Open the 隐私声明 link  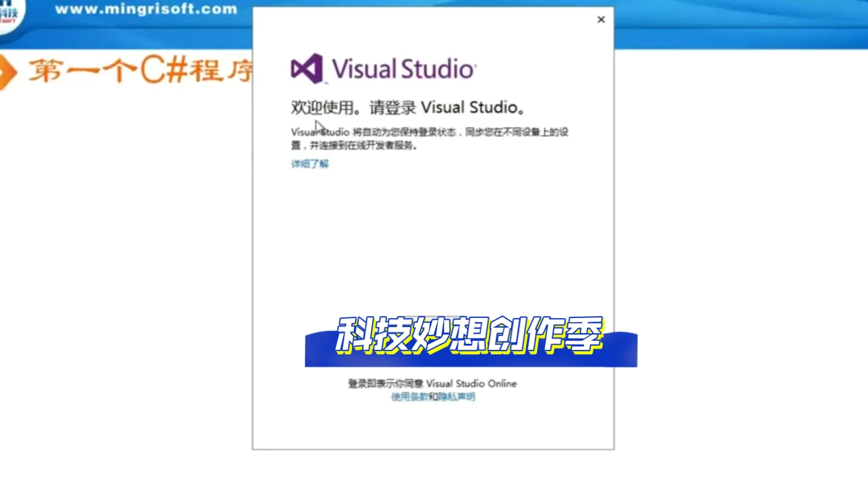(456, 397)
